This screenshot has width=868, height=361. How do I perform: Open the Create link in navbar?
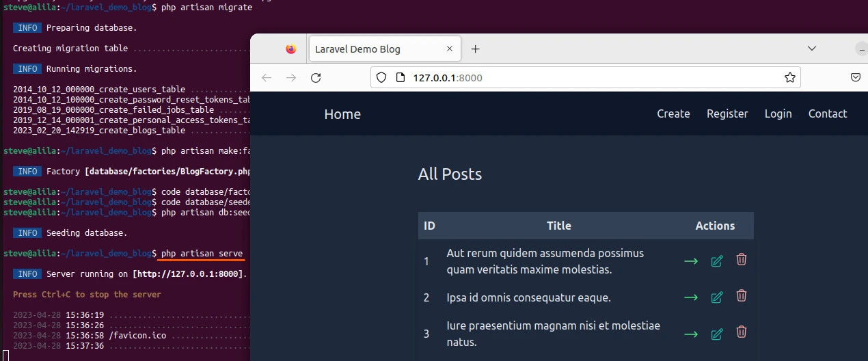coord(673,113)
